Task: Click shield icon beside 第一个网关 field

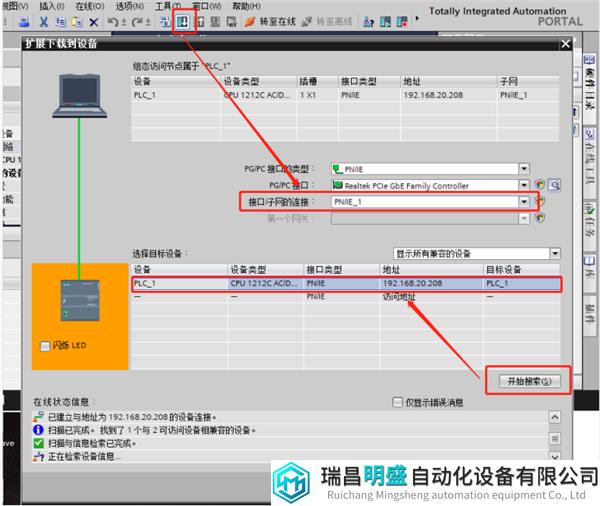Action: tap(540, 218)
